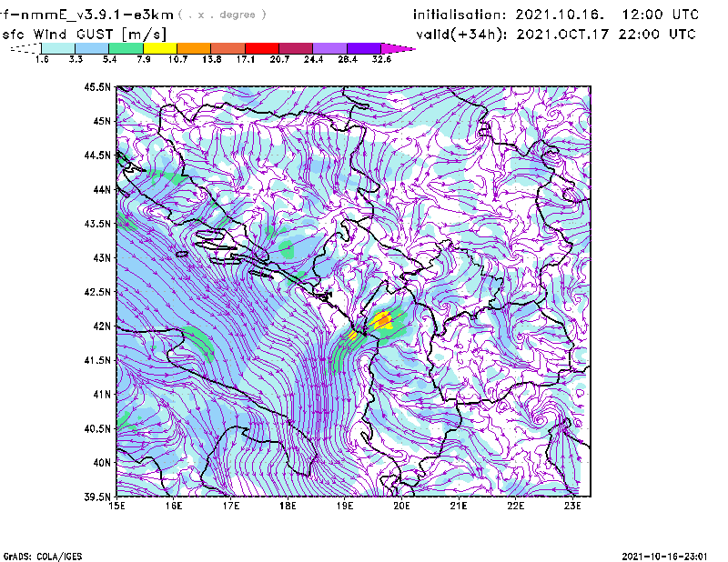This screenshot has height=562, width=728.
Task: Click the 18E longitude label
Action: pyautogui.click(x=288, y=506)
